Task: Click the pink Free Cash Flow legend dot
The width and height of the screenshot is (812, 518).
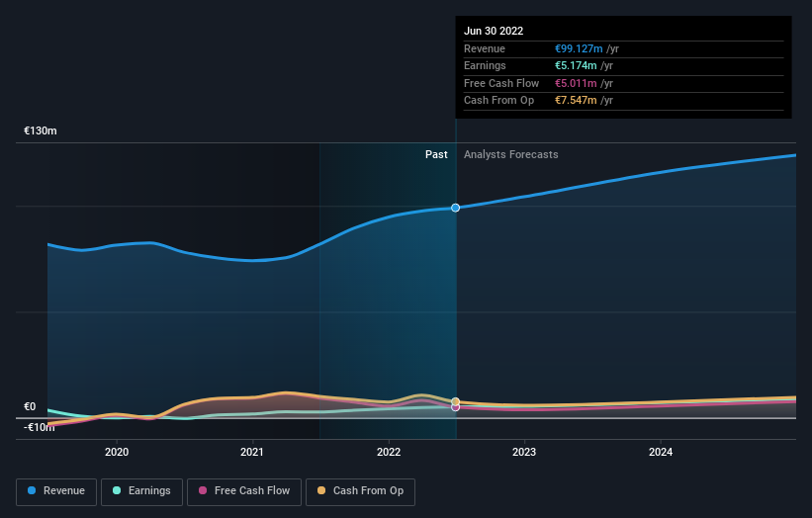Action: click(x=203, y=490)
